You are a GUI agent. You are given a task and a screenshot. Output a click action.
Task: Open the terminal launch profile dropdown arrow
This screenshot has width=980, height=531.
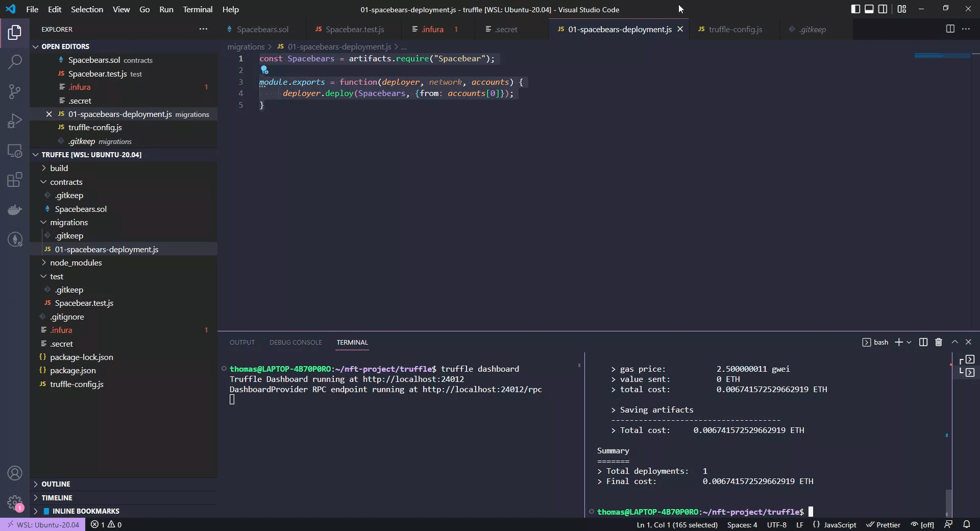(909, 342)
